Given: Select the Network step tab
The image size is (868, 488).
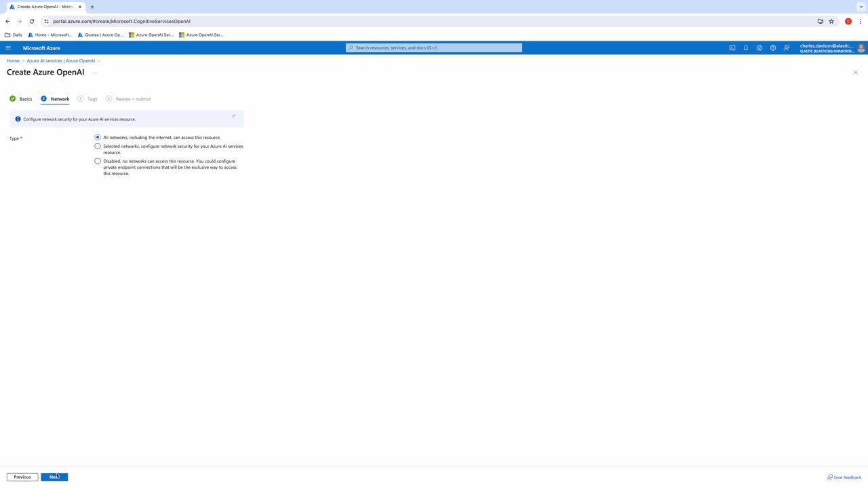Looking at the screenshot, I should pos(55,99).
